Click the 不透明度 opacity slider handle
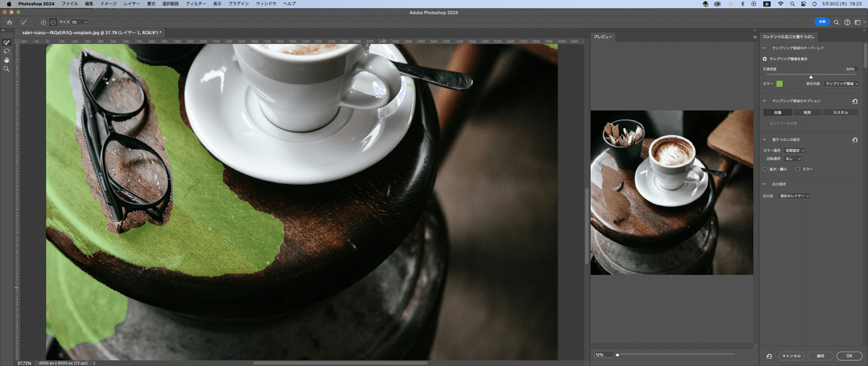Viewport: 868px width, 366px height. (811, 76)
